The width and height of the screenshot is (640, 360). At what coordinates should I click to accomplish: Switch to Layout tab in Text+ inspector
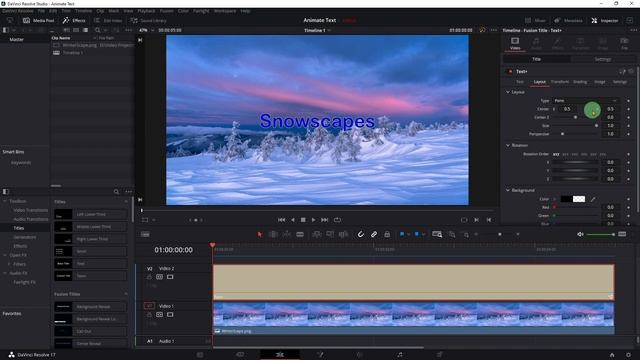pyautogui.click(x=540, y=82)
